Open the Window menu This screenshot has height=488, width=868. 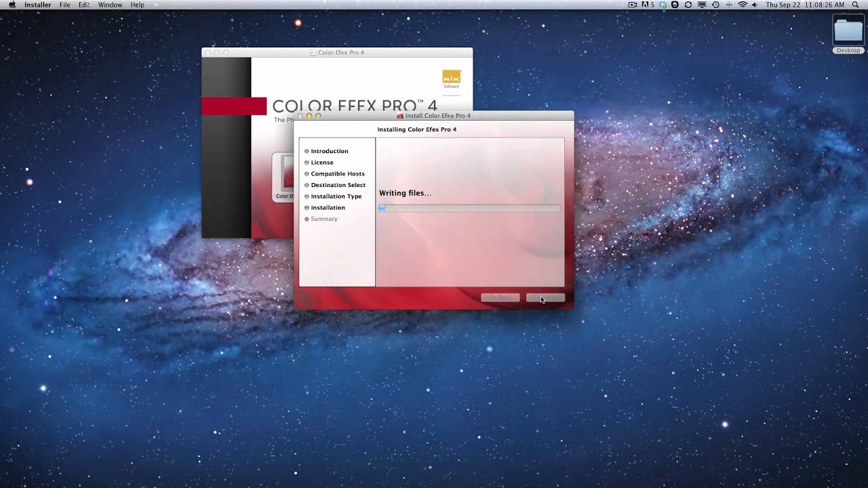[x=110, y=5]
